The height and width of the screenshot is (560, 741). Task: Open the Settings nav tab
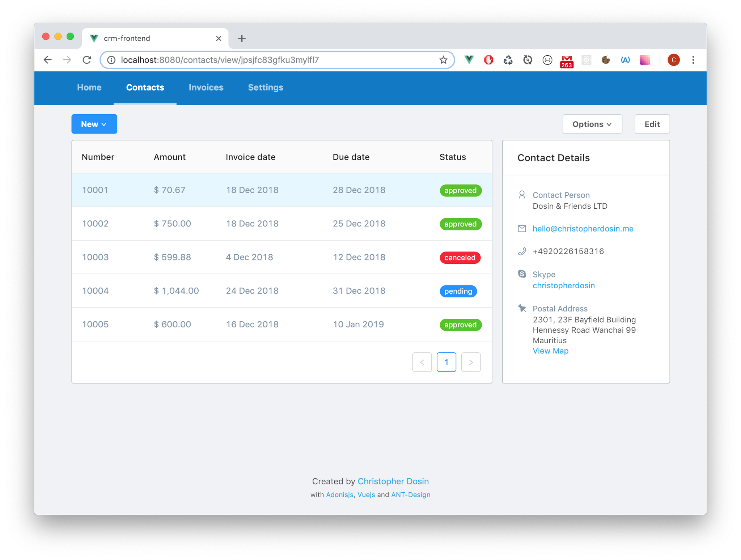point(265,88)
